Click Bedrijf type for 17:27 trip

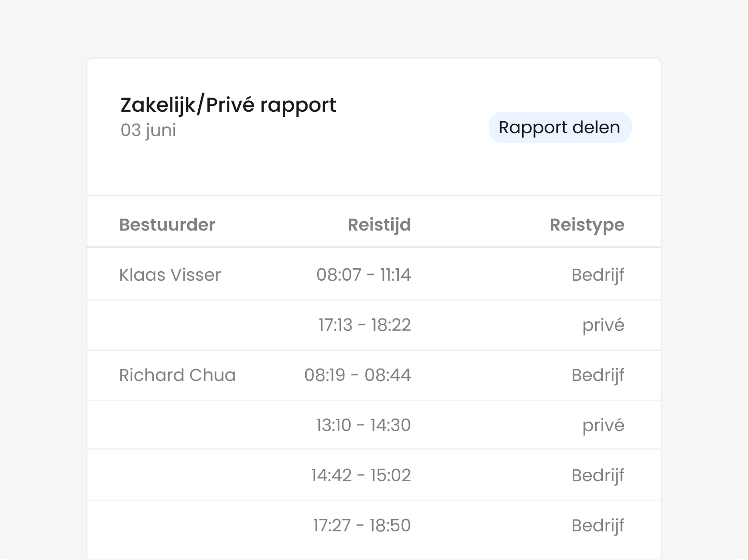tap(598, 526)
